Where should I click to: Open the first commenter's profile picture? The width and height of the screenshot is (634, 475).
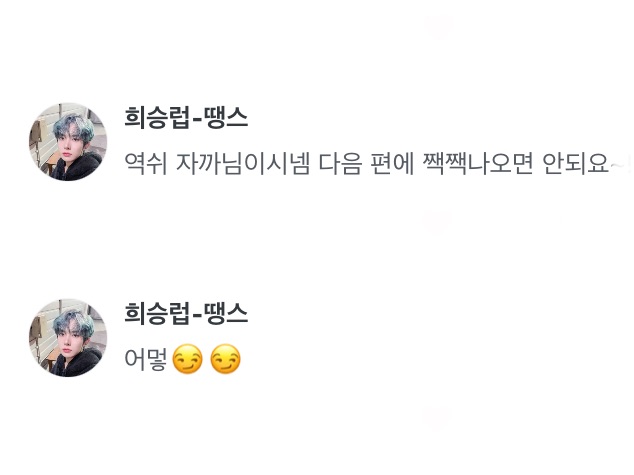(68, 141)
